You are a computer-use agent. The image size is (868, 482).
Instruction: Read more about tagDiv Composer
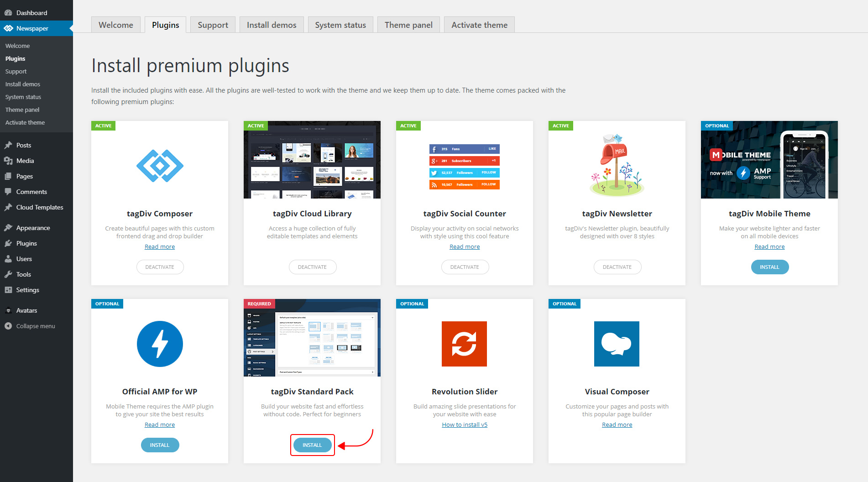(160, 246)
